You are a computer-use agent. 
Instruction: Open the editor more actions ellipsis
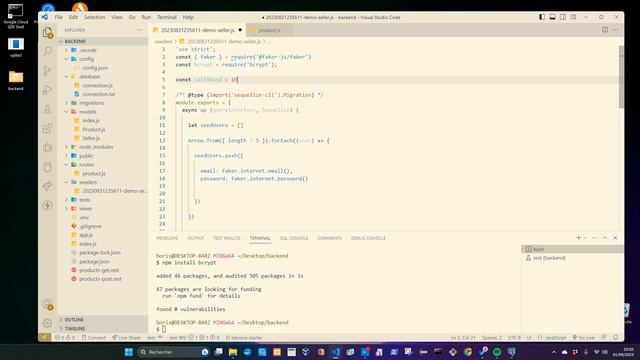click(616, 30)
